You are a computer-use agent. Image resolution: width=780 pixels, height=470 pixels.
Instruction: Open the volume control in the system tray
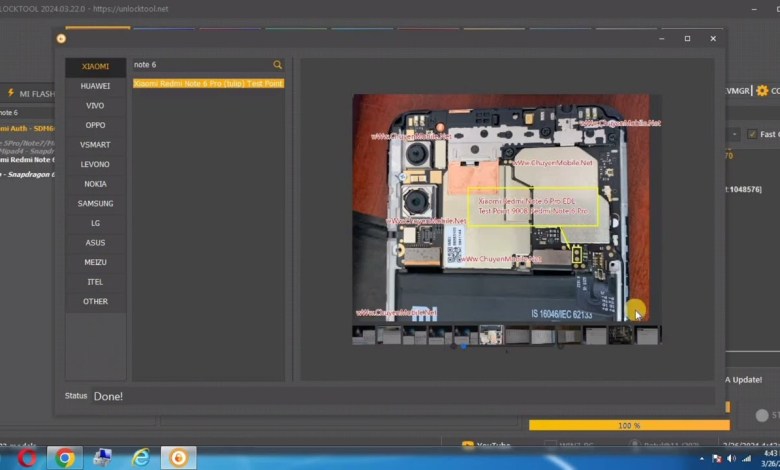tap(732, 459)
